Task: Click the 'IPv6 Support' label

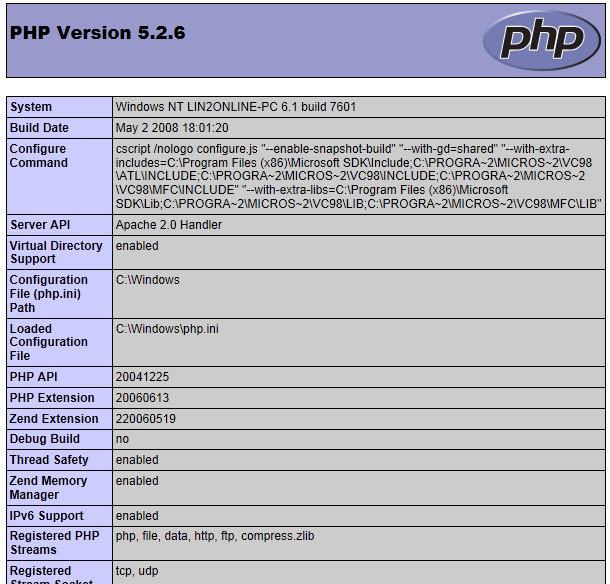Action: [47, 516]
